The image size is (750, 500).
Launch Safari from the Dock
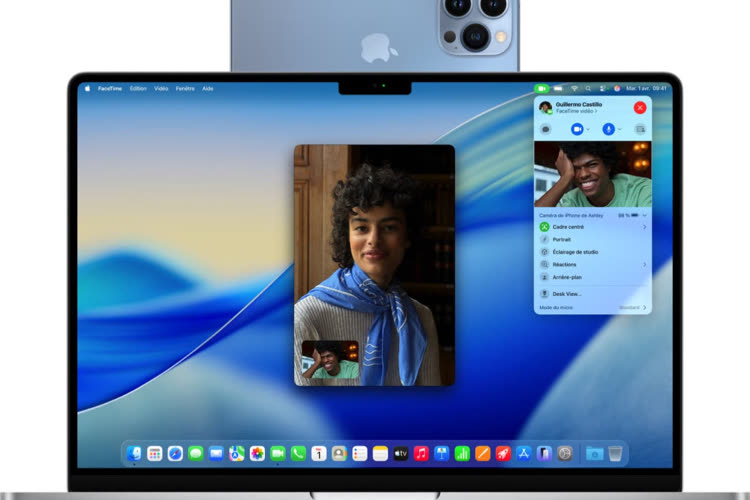tap(175, 454)
